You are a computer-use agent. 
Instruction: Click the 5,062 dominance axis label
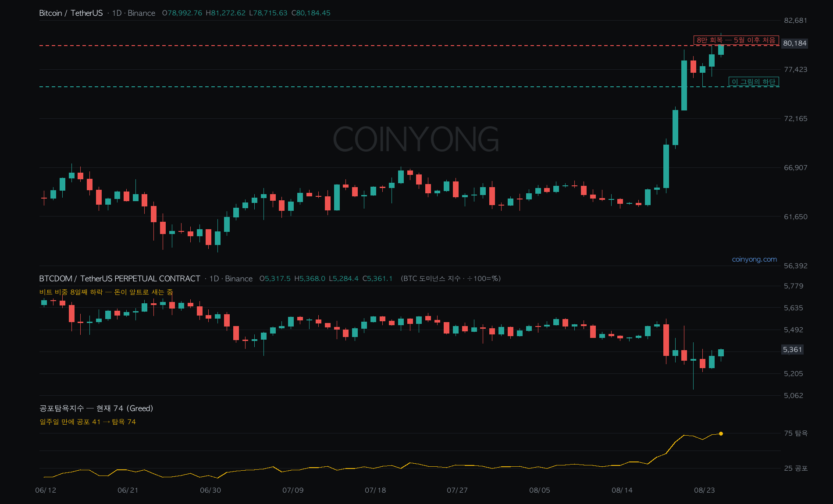794,395
